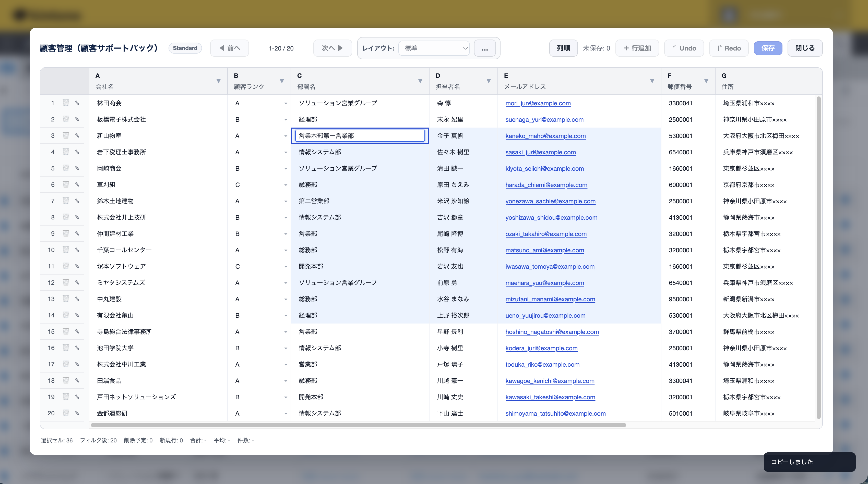Click the Standard badge next to the title
868x484 pixels.
185,48
